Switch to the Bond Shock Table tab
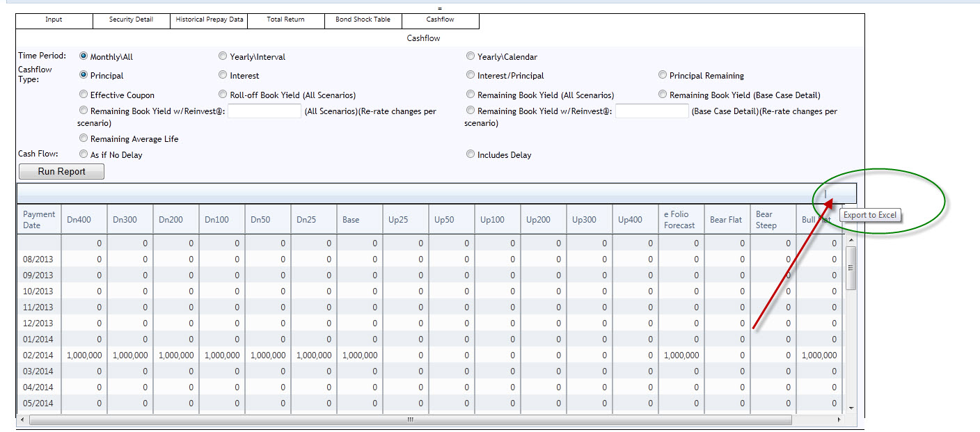 [363, 20]
